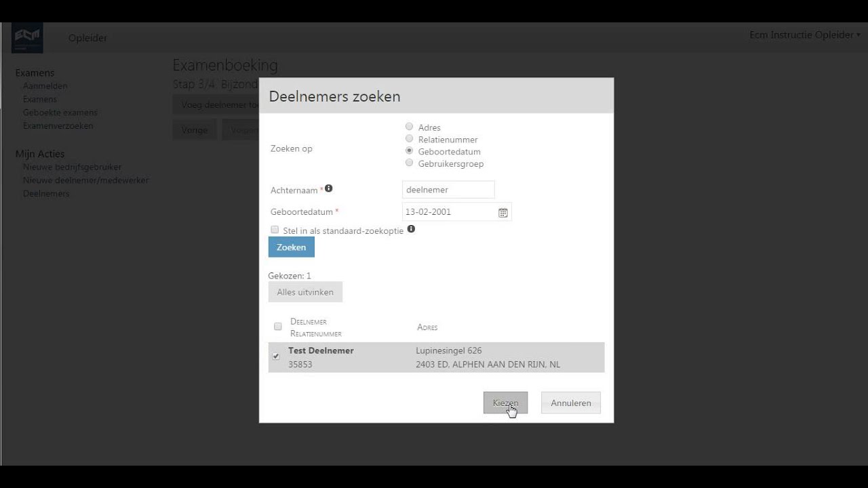Click Deelnemer Relatienummer column header

click(x=316, y=327)
